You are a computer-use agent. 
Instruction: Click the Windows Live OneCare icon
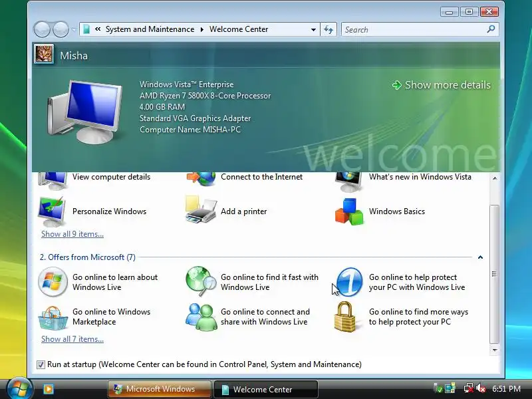(350, 281)
